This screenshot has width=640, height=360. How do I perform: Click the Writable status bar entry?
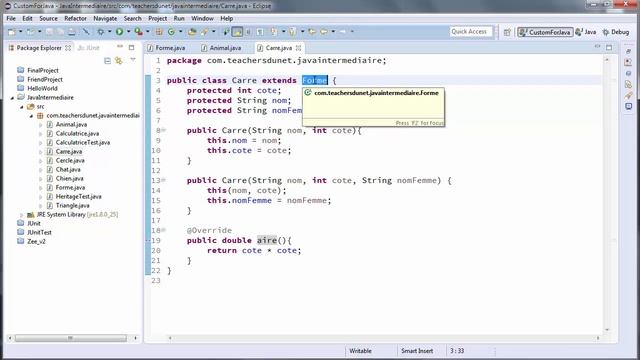pos(360,351)
